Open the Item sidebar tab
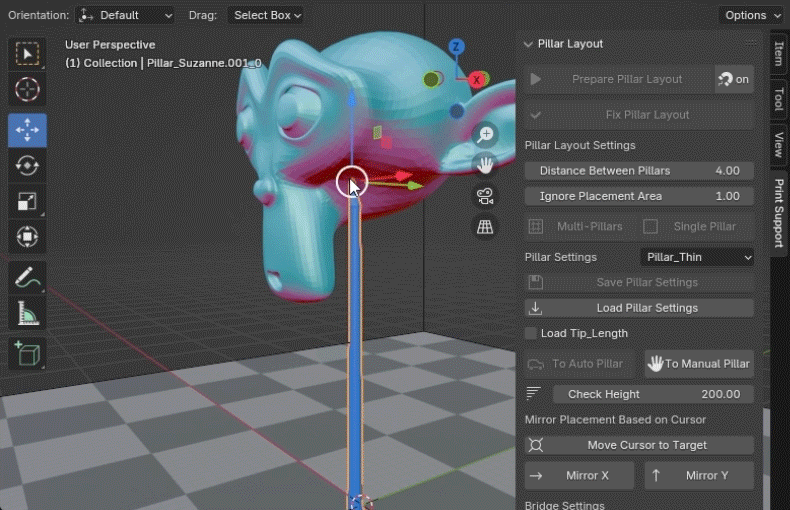This screenshot has height=510, width=790. pyautogui.click(x=779, y=53)
